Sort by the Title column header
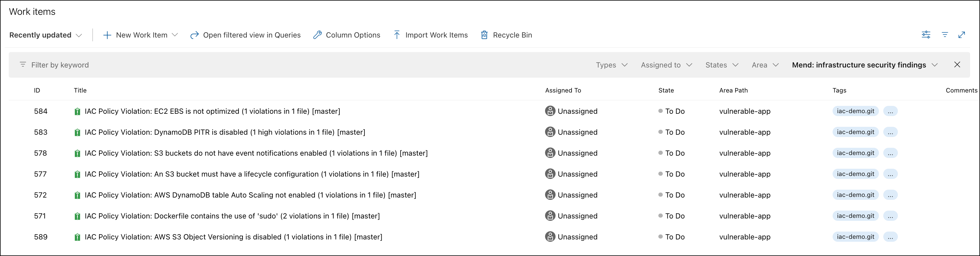 click(x=80, y=90)
